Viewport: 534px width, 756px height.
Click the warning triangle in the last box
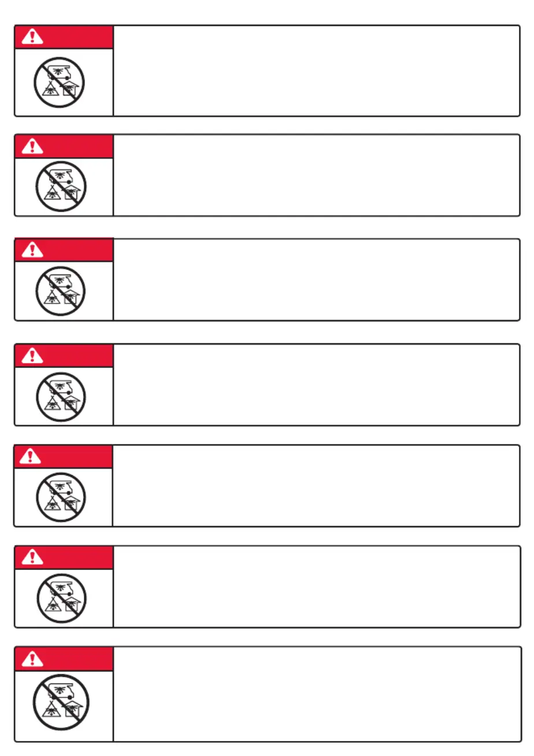[x=32, y=658]
